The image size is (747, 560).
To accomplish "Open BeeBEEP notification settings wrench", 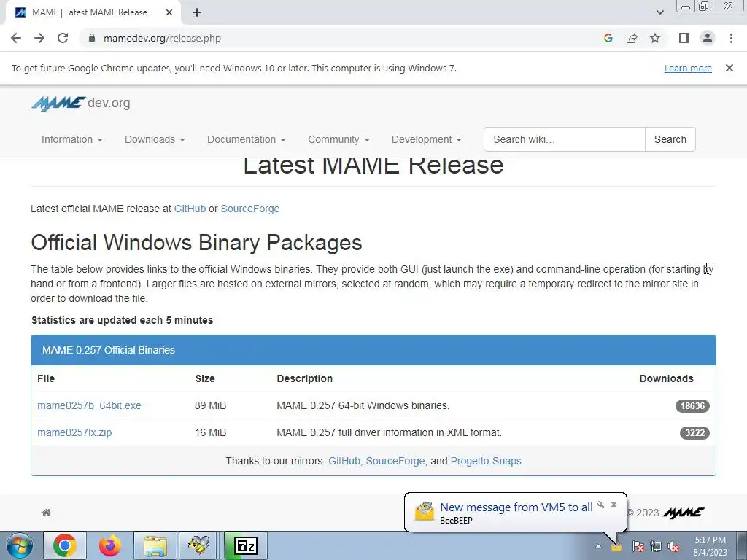I will pos(600,505).
